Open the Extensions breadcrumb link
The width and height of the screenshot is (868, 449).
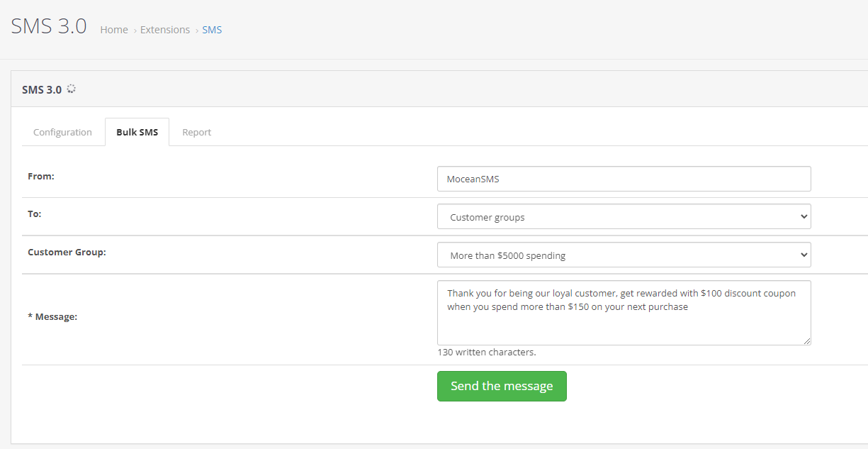[x=164, y=30]
